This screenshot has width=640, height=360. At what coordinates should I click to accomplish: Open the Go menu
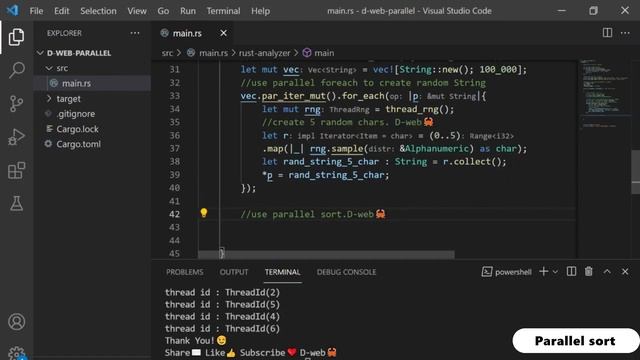click(163, 11)
